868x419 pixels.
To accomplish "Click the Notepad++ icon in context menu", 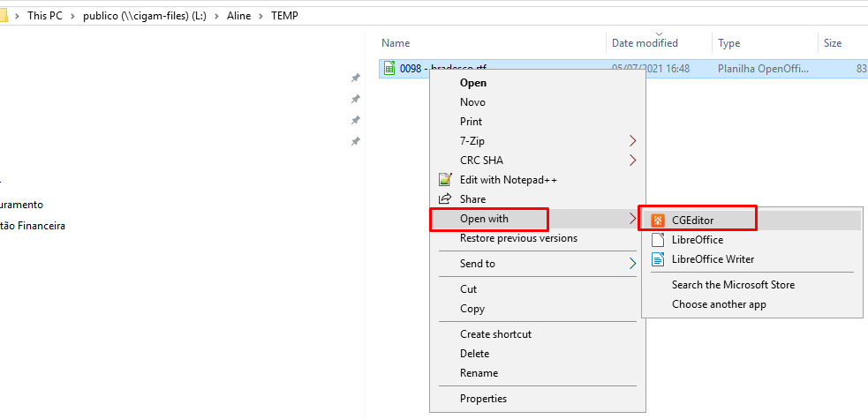I will [445, 180].
